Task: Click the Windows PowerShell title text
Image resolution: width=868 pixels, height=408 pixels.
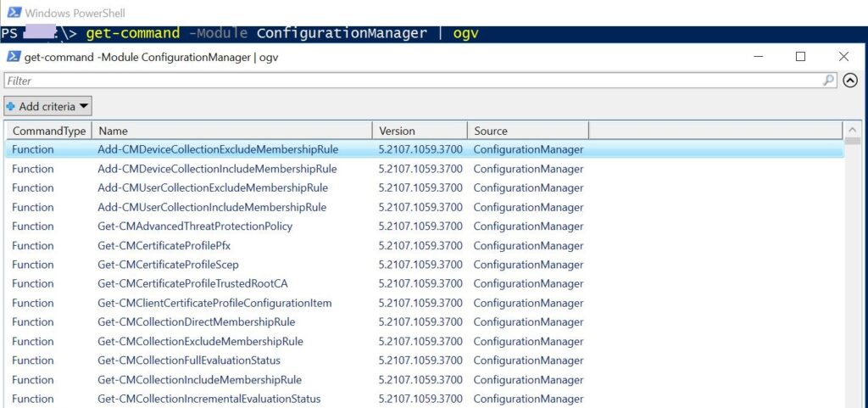Action: coord(75,13)
